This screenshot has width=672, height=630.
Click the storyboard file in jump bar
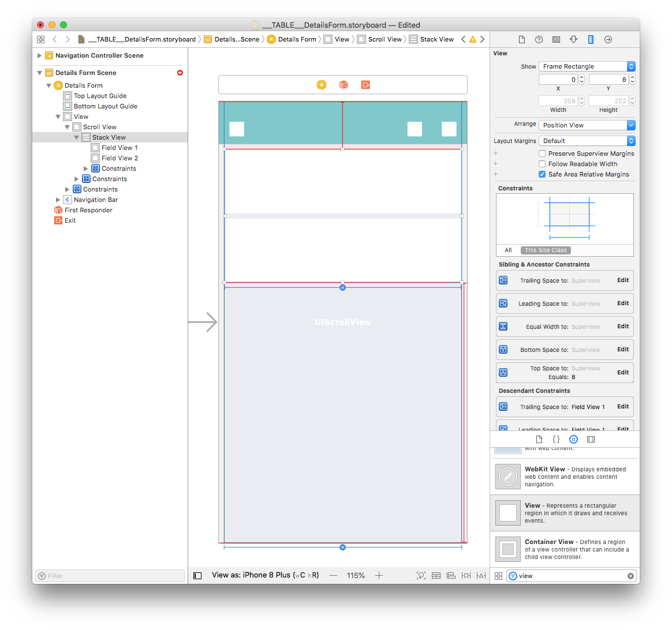(137, 39)
